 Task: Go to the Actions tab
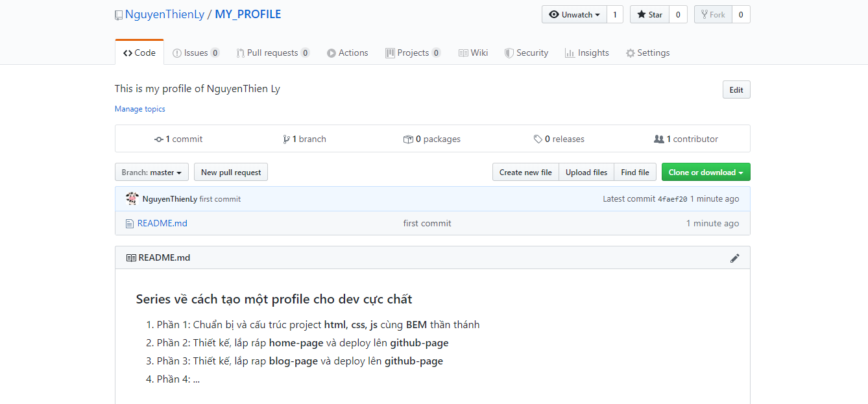[347, 53]
